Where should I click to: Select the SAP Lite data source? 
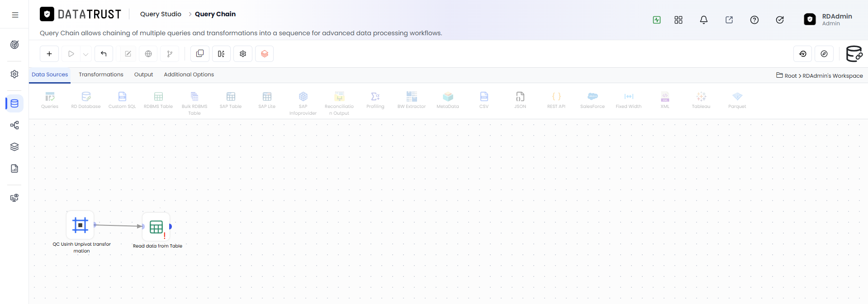(267, 100)
